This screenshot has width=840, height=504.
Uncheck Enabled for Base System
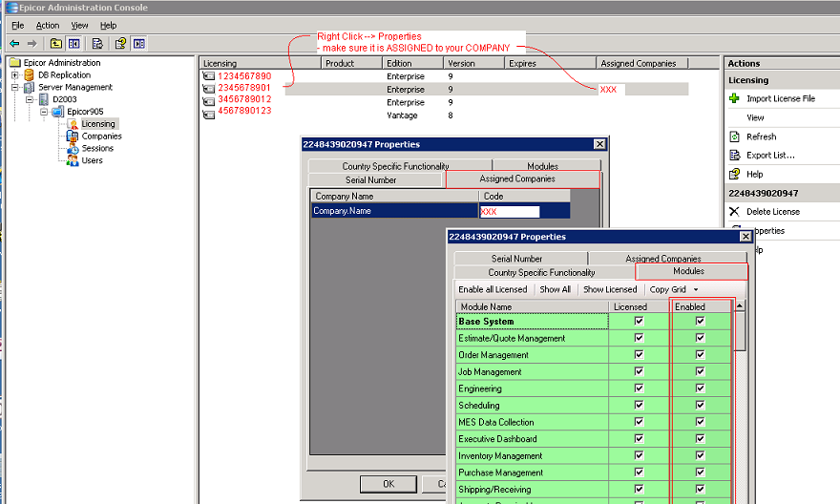pyautogui.click(x=700, y=321)
